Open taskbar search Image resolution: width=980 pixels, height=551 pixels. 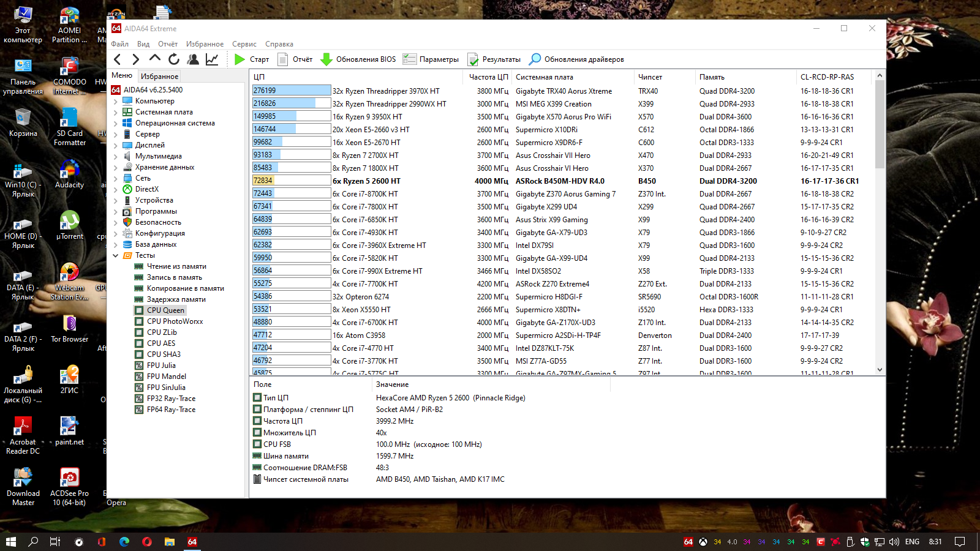(x=33, y=542)
